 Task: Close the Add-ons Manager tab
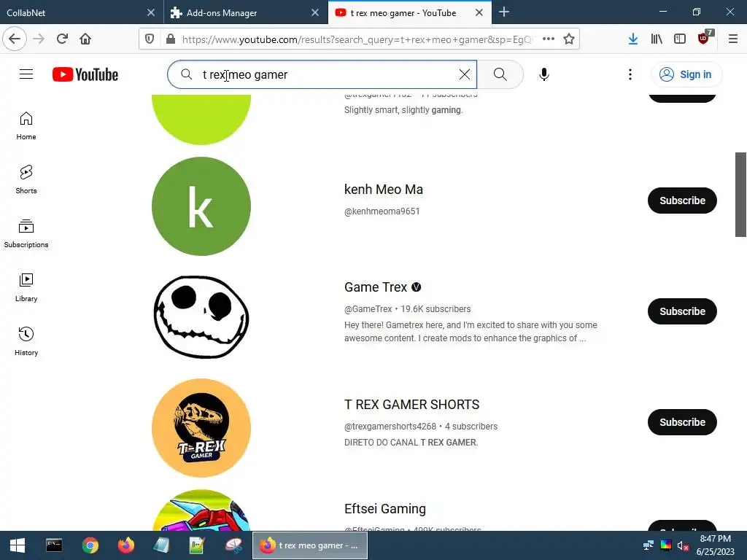pyautogui.click(x=315, y=13)
